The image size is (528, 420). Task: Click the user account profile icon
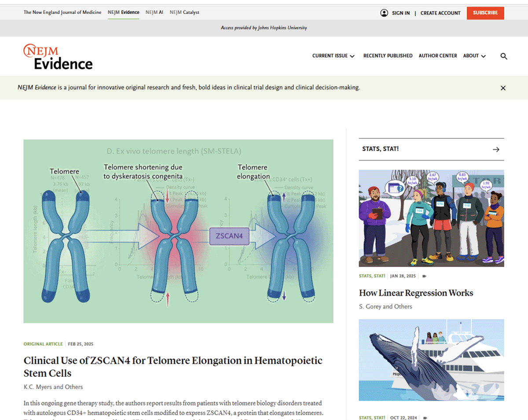pyautogui.click(x=384, y=13)
